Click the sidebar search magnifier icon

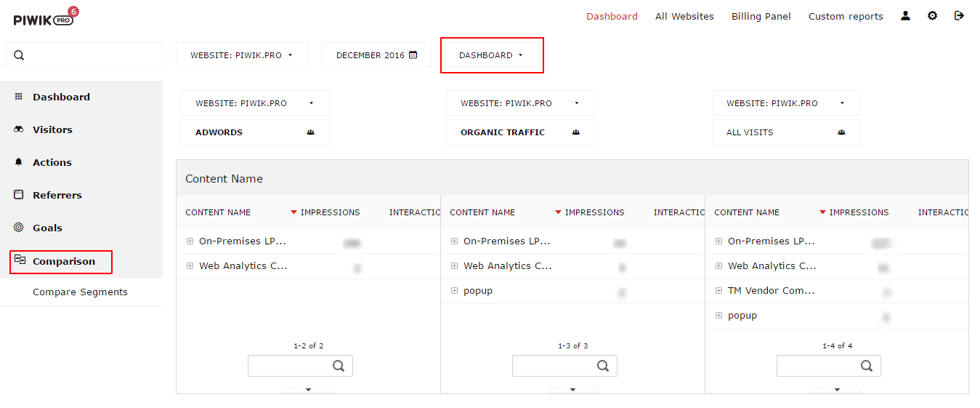[19, 55]
